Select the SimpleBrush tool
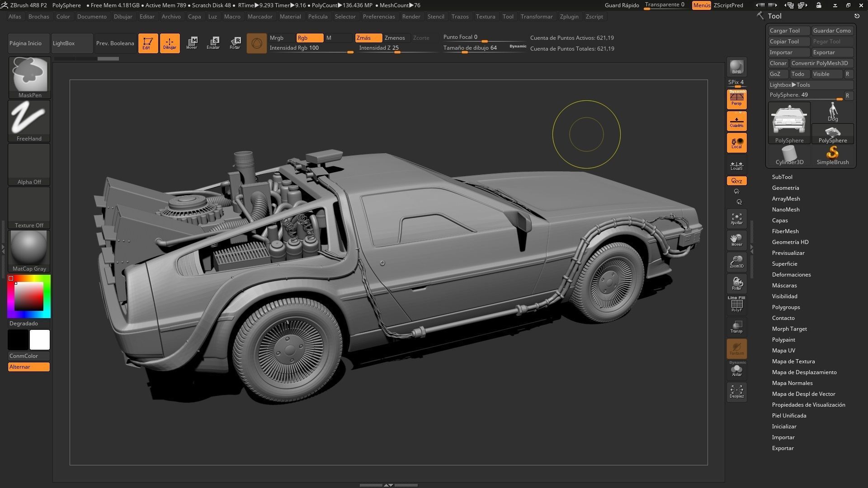This screenshot has height=488, width=868. click(x=833, y=155)
